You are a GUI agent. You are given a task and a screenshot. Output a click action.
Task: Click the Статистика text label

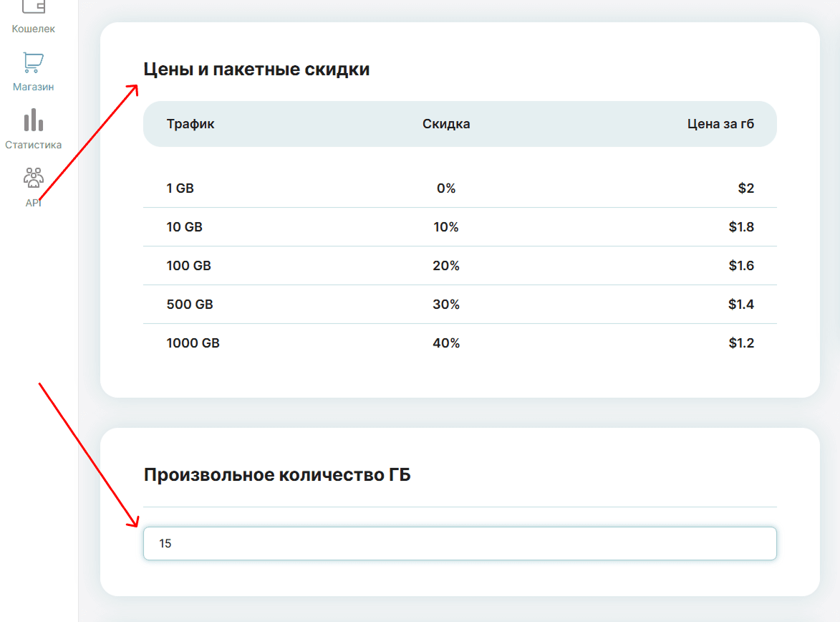(34, 145)
